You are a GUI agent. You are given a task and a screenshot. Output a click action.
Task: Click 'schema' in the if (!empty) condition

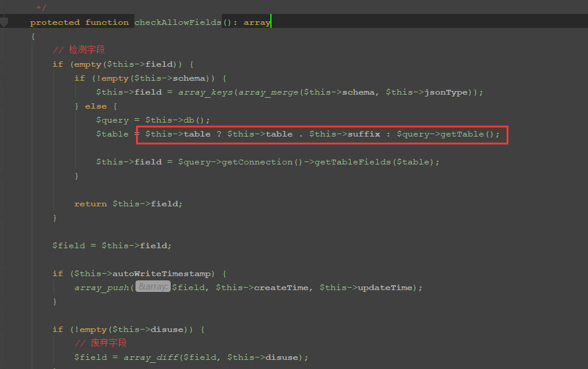189,78
